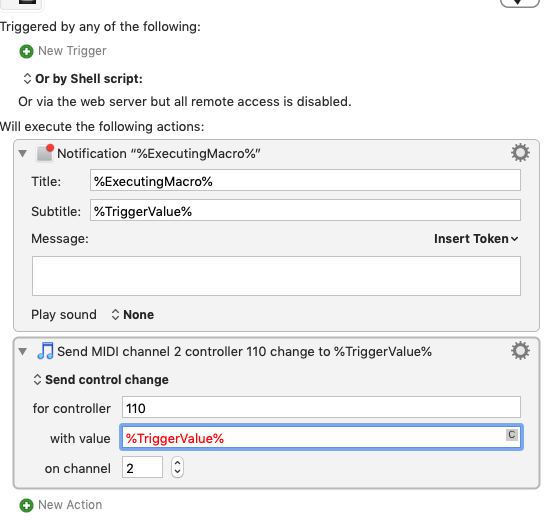Collapse the Notification action disclosure triangle
This screenshot has height=522, width=550.
tap(23, 153)
